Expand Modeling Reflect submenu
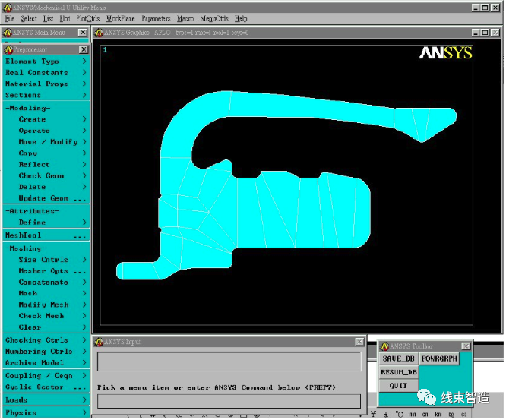Image resolution: width=506 pixels, height=420 pixels. pos(46,165)
